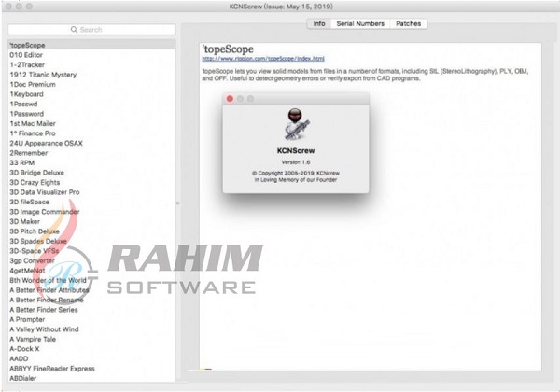Select 1Password in the list
The width and height of the screenshot is (560, 392).
(91, 114)
